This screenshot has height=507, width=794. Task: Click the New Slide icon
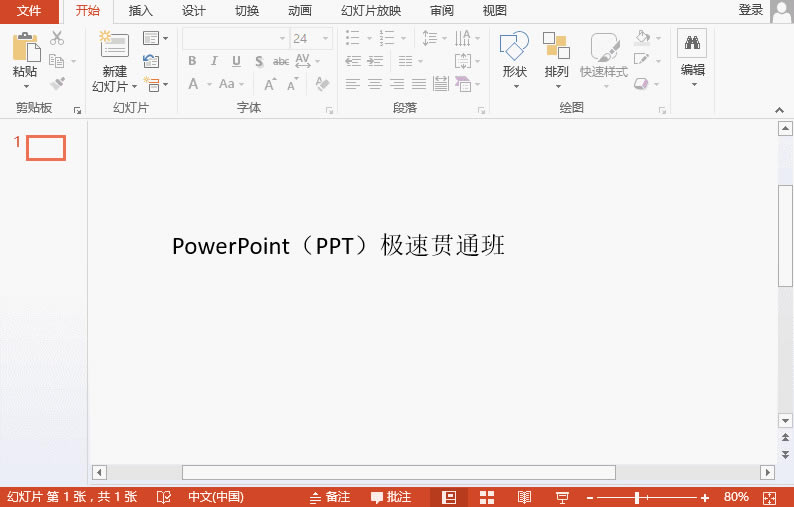point(114,44)
